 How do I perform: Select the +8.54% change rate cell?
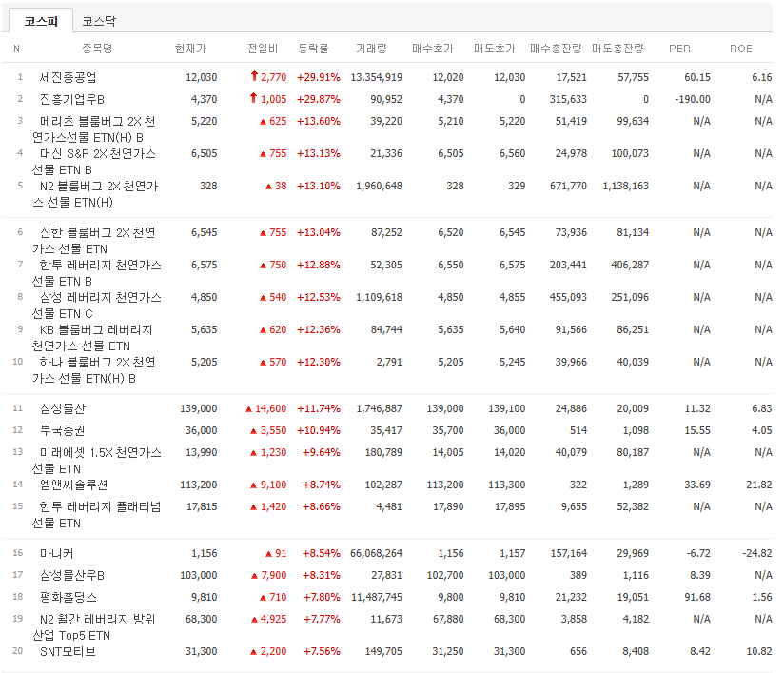pos(322,553)
